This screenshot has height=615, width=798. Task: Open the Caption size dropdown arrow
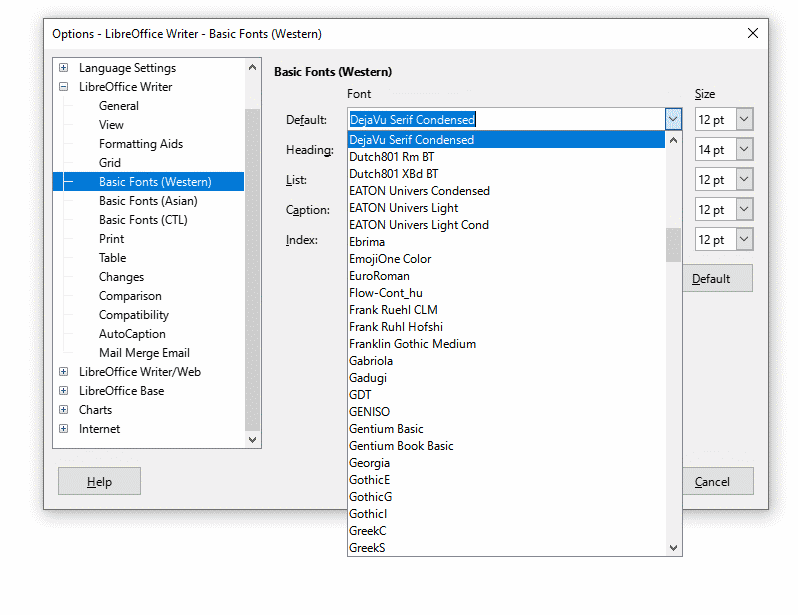744,209
